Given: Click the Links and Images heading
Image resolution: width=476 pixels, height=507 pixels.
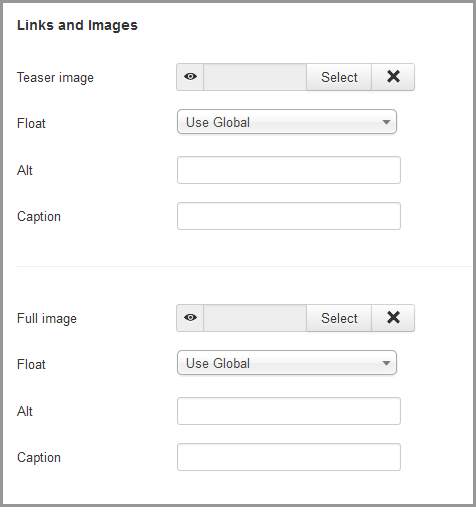Looking at the screenshot, I should click(77, 26).
